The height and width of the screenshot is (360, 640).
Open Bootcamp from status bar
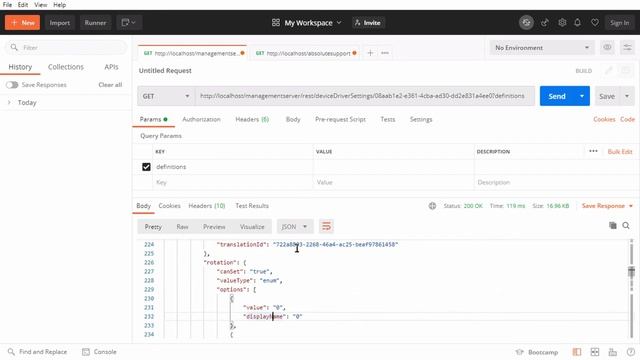pyautogui.click(x=537, y=352)
